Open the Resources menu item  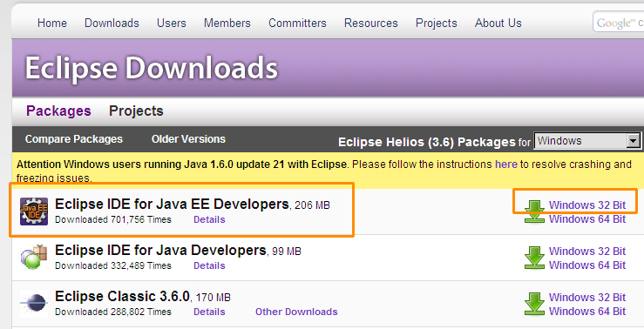point(371,23)
